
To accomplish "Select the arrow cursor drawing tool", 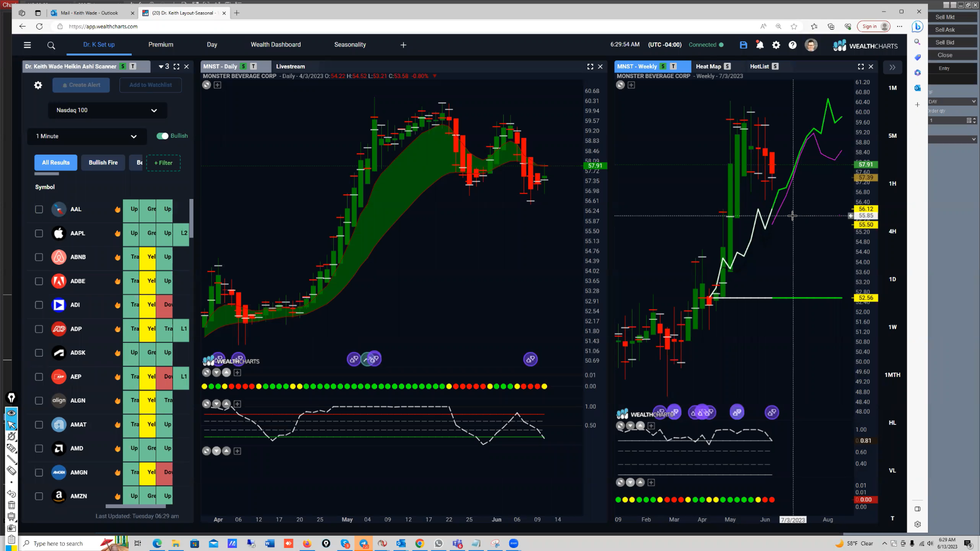I will coord(11,424).
